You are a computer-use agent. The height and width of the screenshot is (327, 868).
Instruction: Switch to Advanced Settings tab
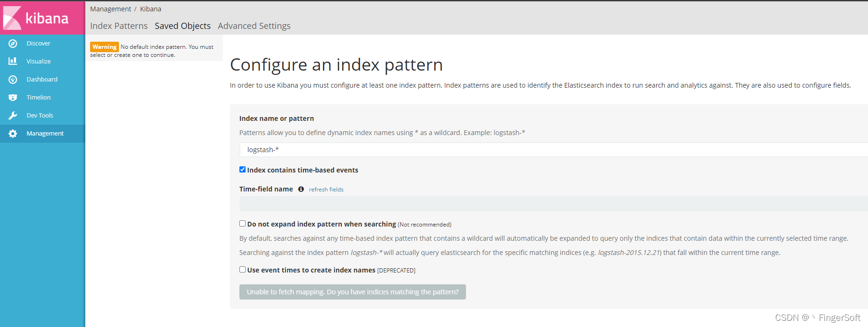point(254,26)
